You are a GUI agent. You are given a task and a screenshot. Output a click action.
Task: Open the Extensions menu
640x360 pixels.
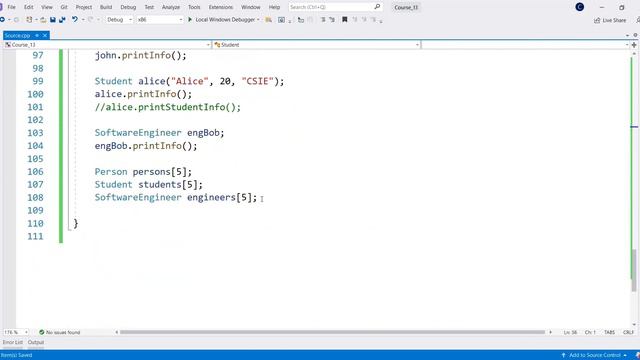click(x=221, y=7)
